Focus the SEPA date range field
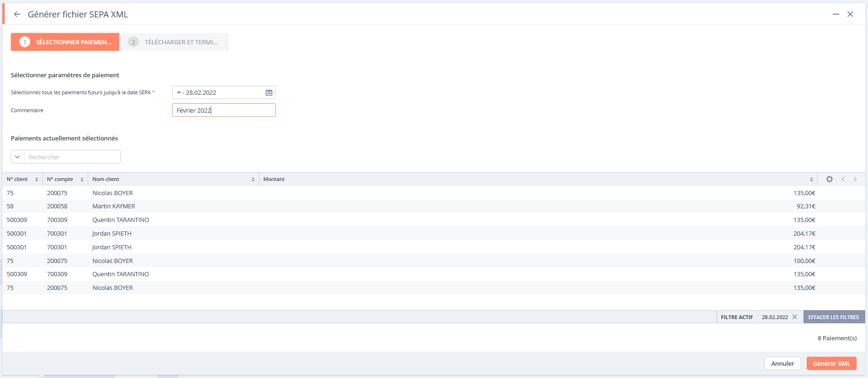Image resolution: width=868 pixels, height=378 pixels. pos(223,92)
